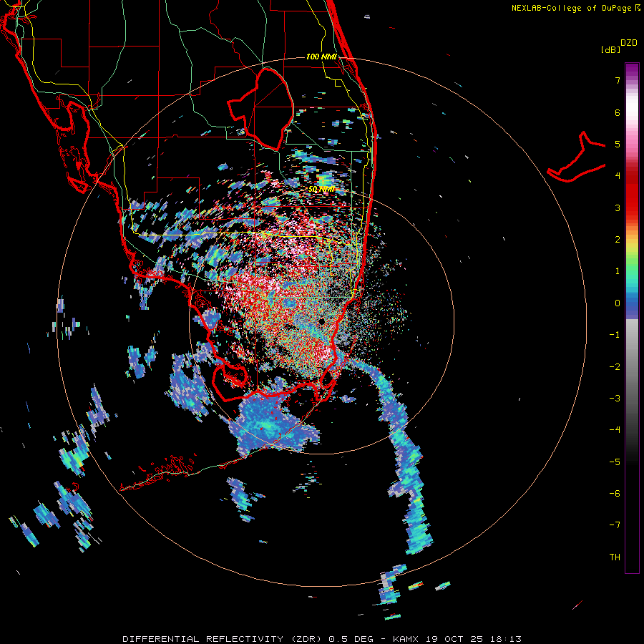Click the -6 value on the color scale
Image resolution: width=644 pixels, height=644 pixels.
tap(615, 494)
